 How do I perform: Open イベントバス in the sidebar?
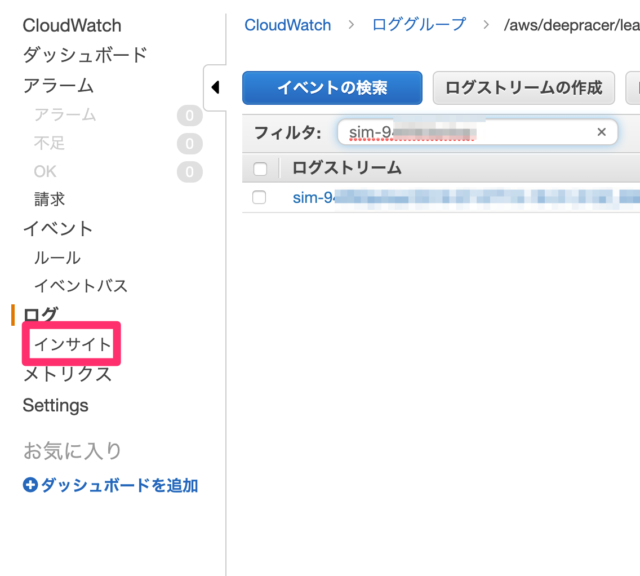tap(81, 286)
